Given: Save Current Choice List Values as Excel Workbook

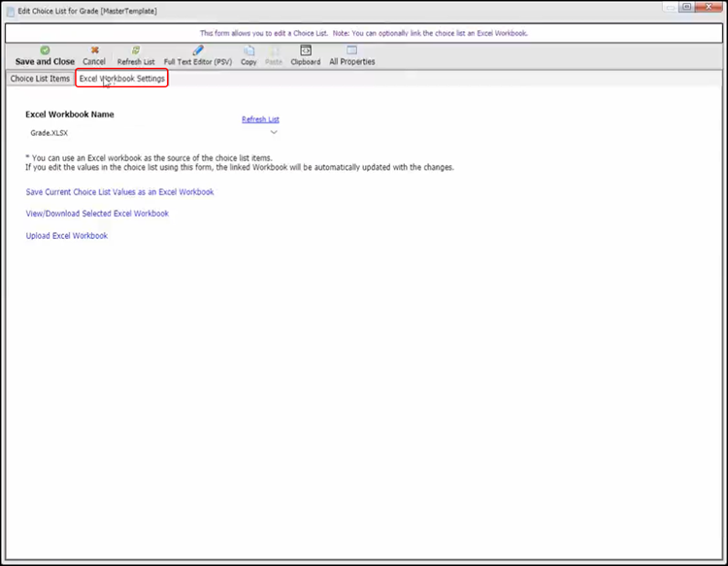Looking at the screenshot, I should (x=119, y=192).
